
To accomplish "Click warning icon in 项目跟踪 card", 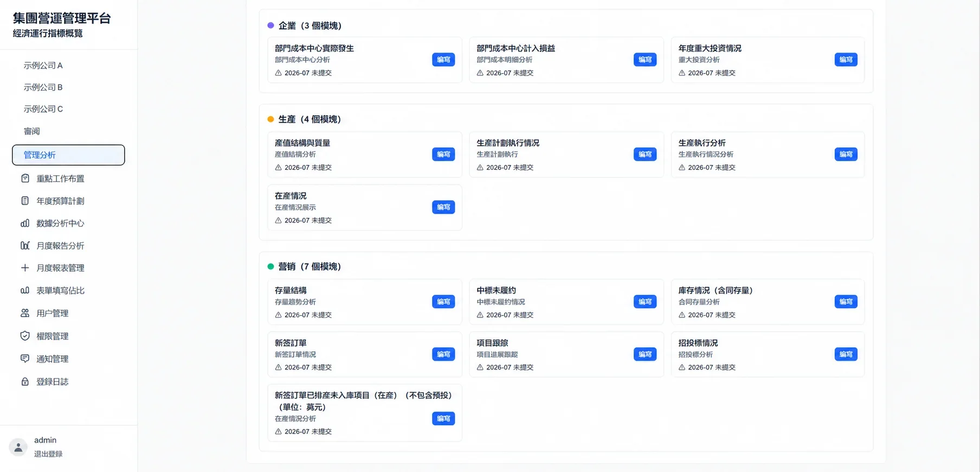I will [480, 367].
